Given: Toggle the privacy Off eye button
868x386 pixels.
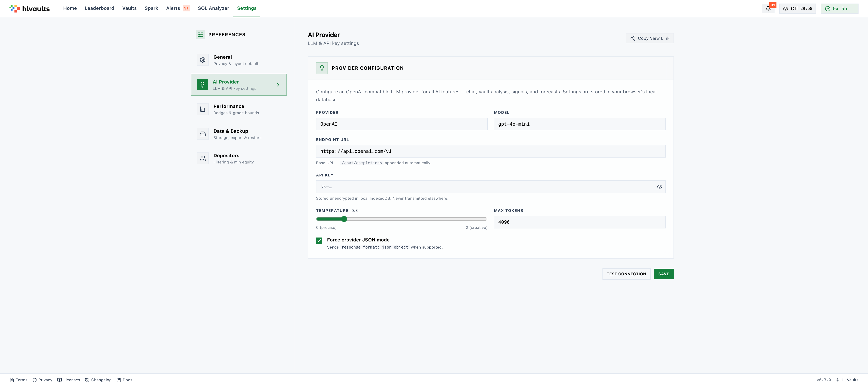Looking at the screenshot, I should pos(797,9).
